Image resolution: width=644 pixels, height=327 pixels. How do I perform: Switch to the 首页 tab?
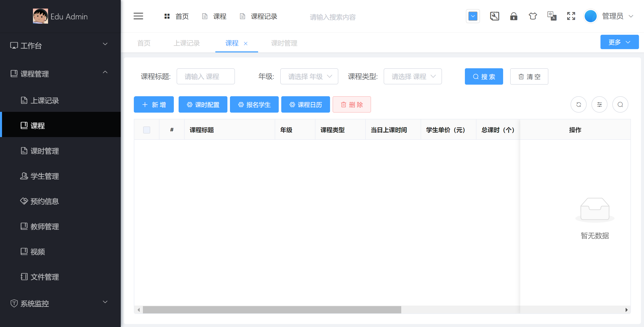click(x=144, y=43)
